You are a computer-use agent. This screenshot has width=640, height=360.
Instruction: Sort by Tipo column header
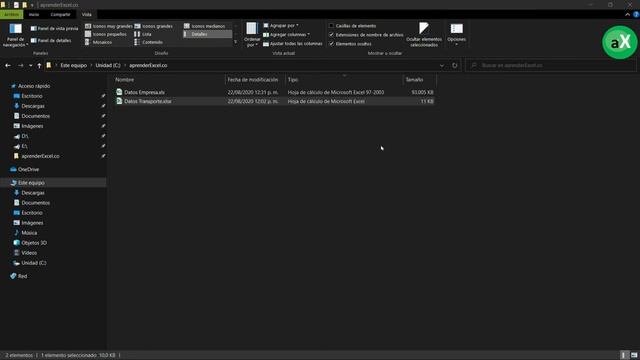(x=344, y=80)
